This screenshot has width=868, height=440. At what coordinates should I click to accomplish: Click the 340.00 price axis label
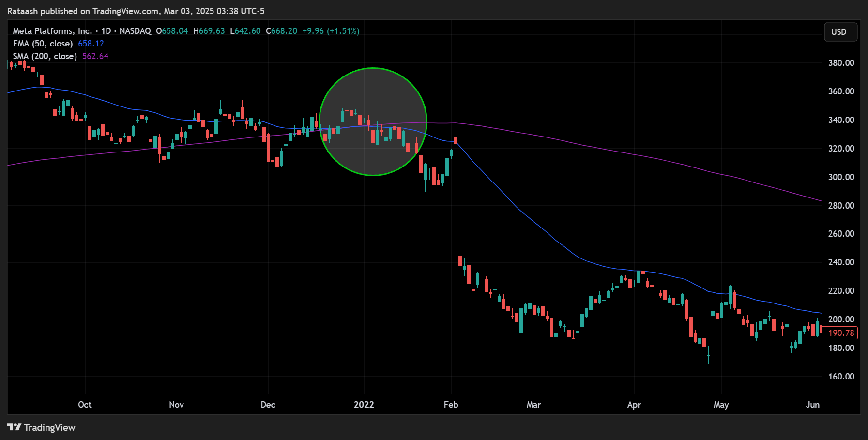point(841,120)
